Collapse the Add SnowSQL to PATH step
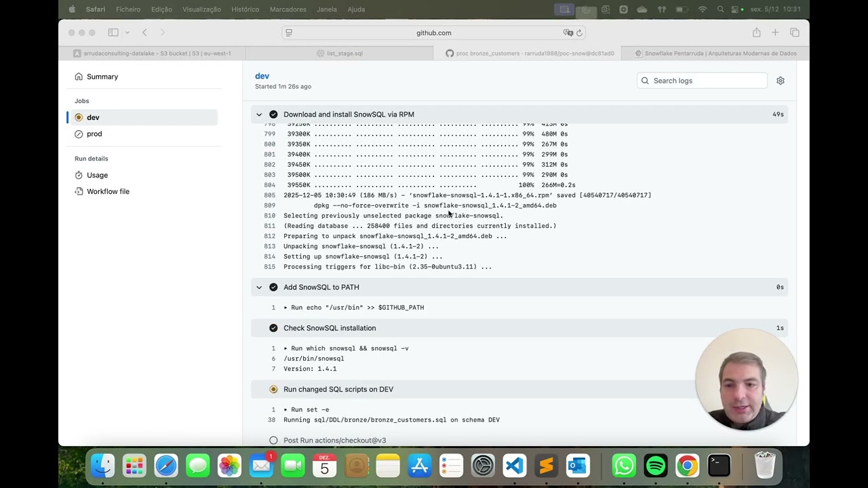The height and width of the screenshot is (488, 868). click(x=519, y=287)
